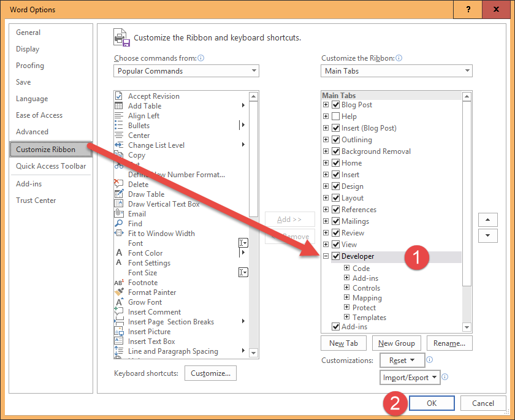The height and width of the screenshot is (420, 515).
Task: Click the info icon next to Reset
Action: pyautogui.click(x=430, y=359)
